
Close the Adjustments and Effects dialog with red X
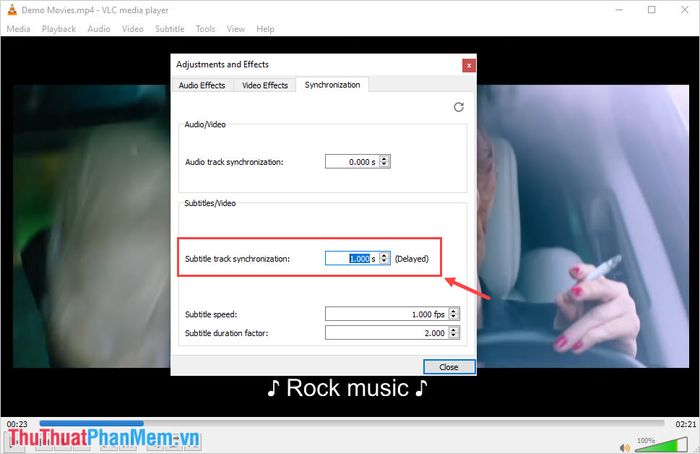click(469, 66)
